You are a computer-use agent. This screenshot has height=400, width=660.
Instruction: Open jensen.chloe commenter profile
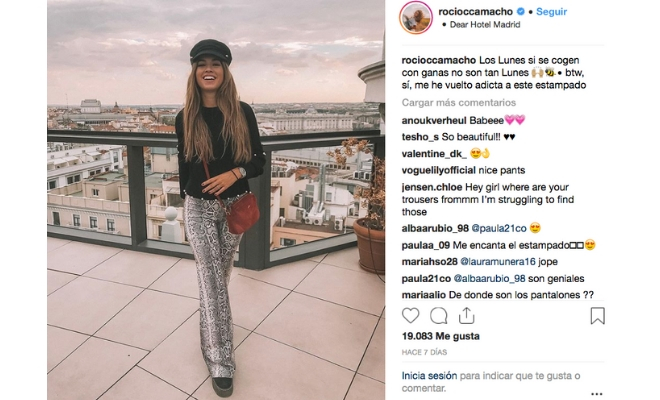point(432,187)
